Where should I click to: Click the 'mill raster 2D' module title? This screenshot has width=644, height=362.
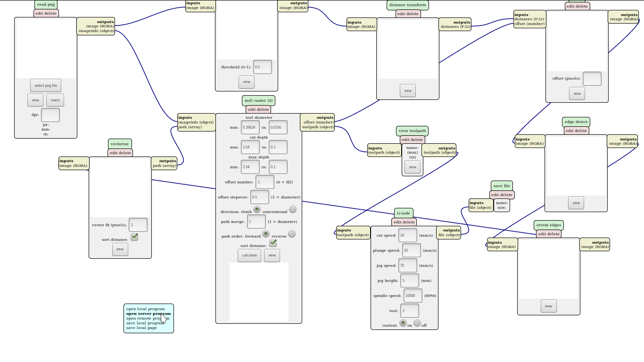258,101
